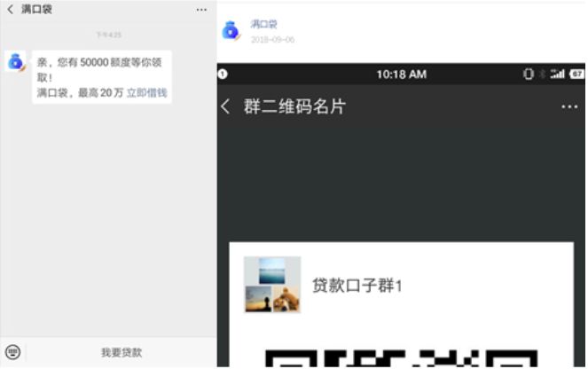Select the group name 贷款口子群1
This screenshot has width=588, height=369.
(357, 286)
